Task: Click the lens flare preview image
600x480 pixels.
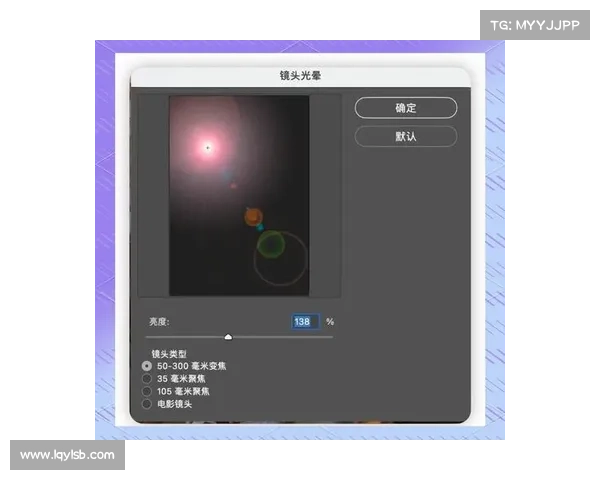Action: pos(239,196)
